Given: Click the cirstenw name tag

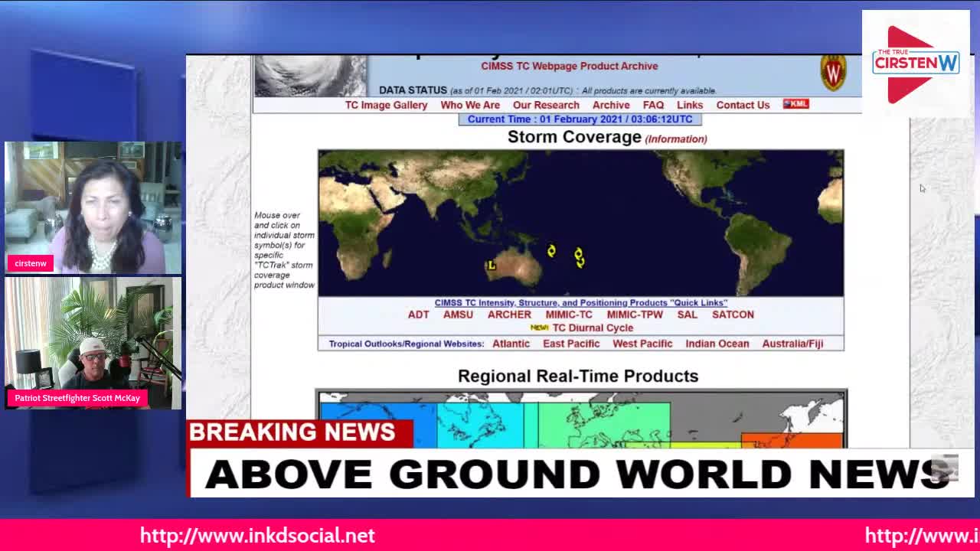Looking at the screenshot, I should [x=31, y=263].
